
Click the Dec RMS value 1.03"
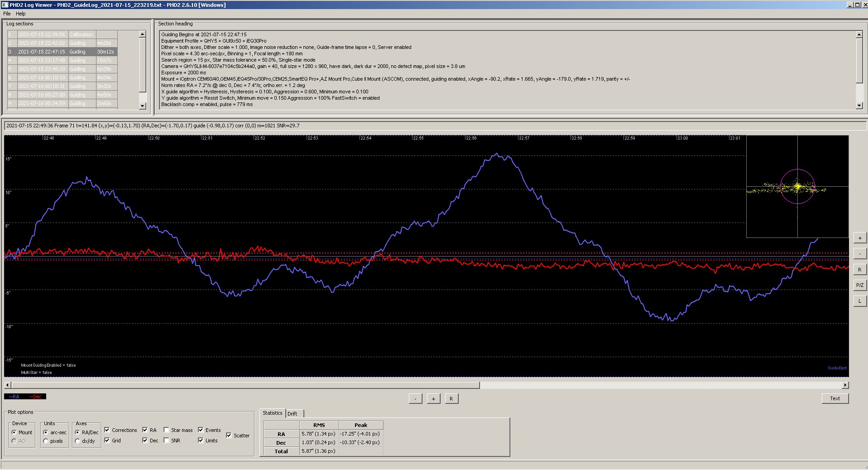point(319,442)
